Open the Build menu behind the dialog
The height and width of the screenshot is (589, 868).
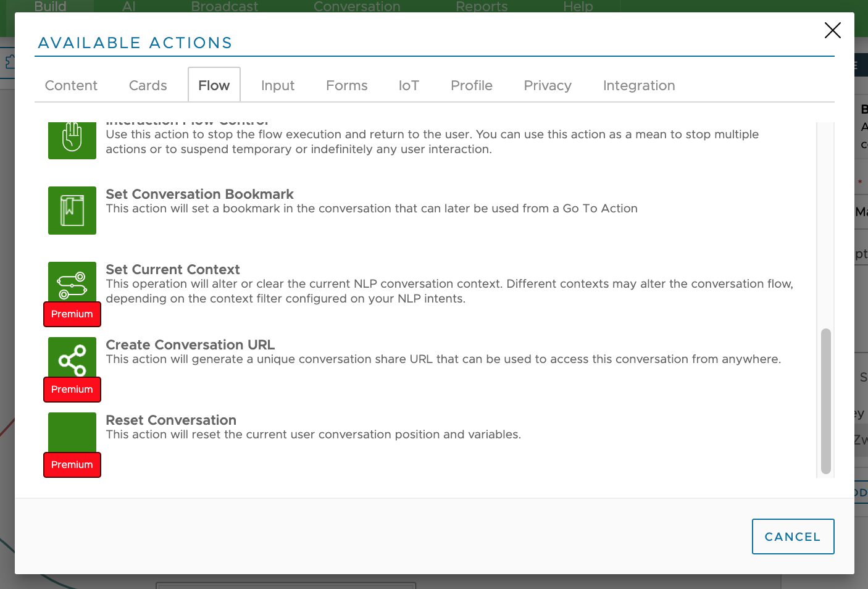coord(50,7)
